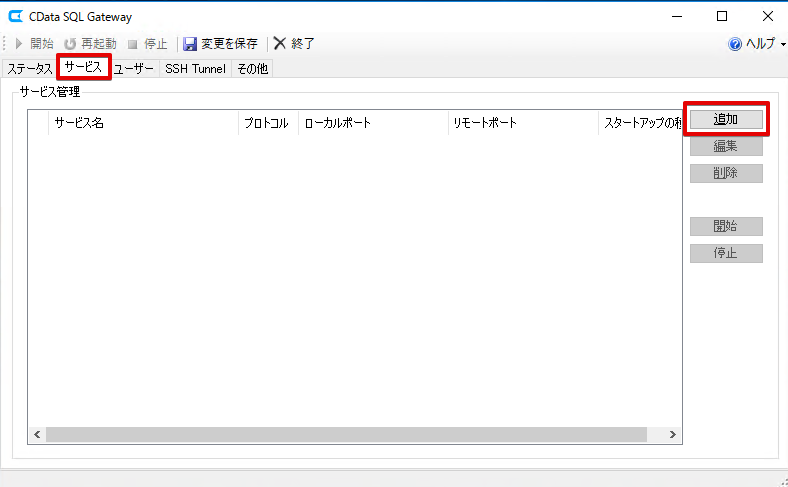Image resolution: width=788 pixels, height=487 pixels.
Task: Click the 追加 button to add service
Action: 726,119
